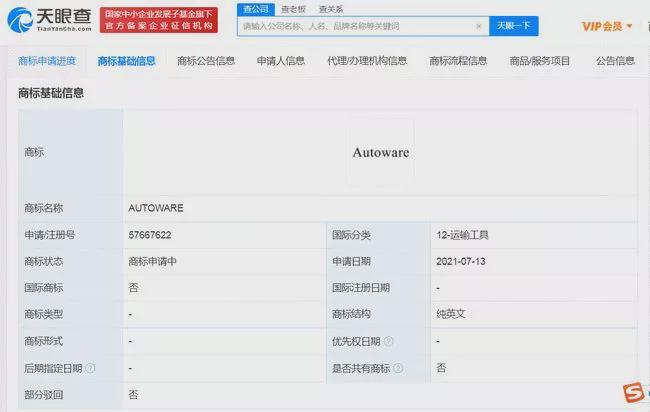This screenshot has width=650, height=412.
Task: Select the 查公司 search tab
Action: point(256,9)
